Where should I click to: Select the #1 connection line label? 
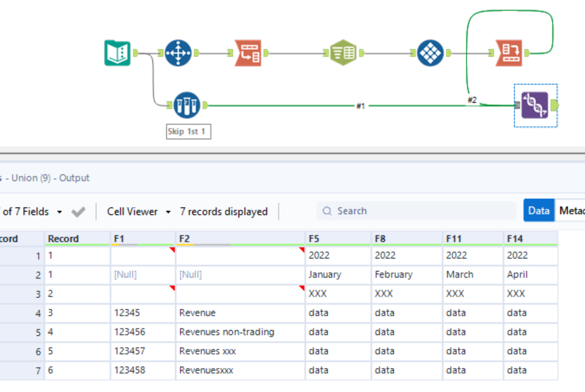tap(361, 106)
